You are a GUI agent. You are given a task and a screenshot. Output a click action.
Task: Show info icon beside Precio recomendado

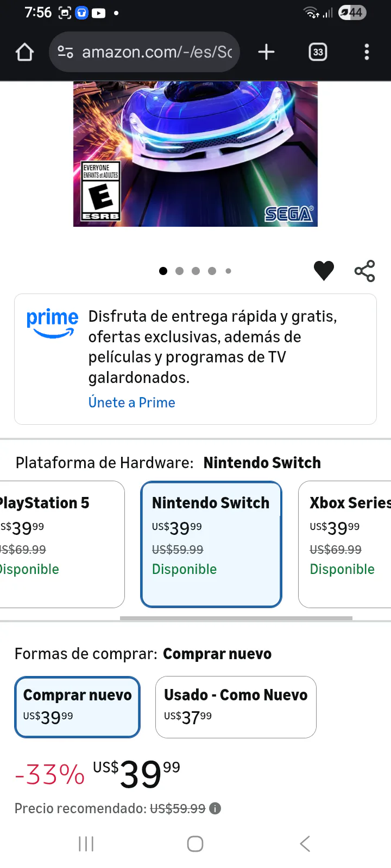click(x=216, y=808)
